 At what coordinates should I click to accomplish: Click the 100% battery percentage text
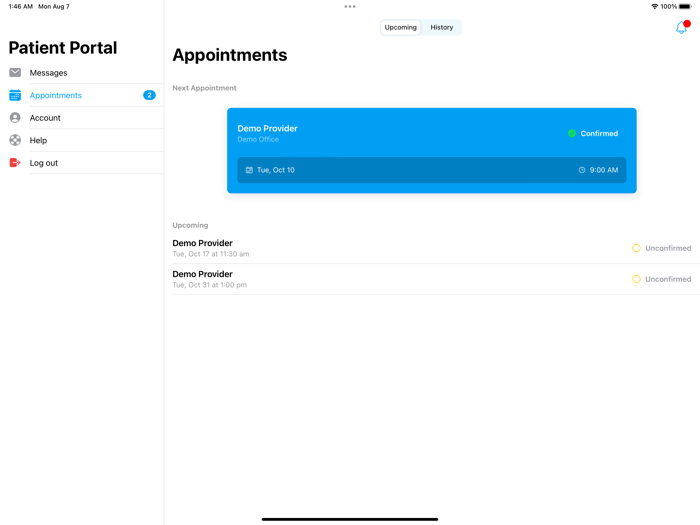(669, 7)
